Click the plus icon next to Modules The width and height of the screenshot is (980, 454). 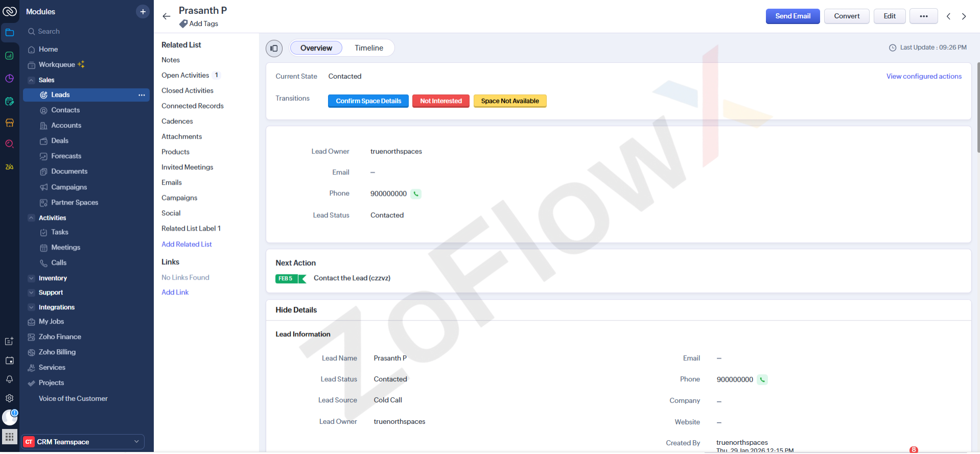pyautogui.click(x=143, y=12)
